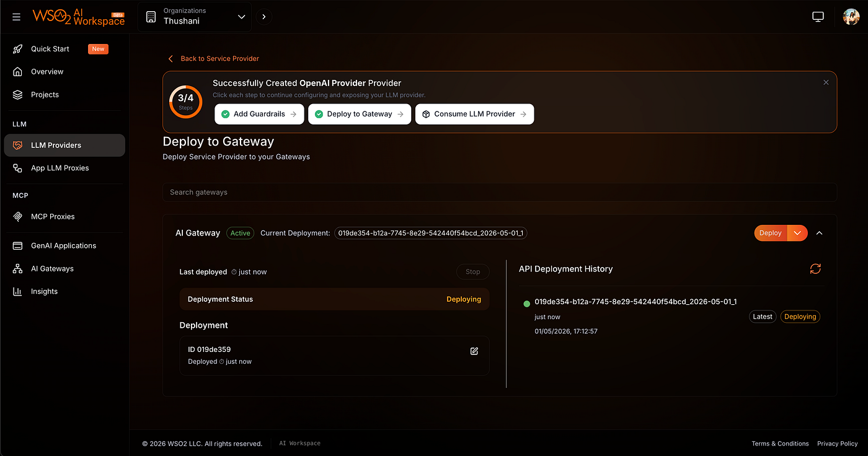Click the ID 019de359 deployment text
Viewport: 868px width, 456px height.
tap(210, 349)
